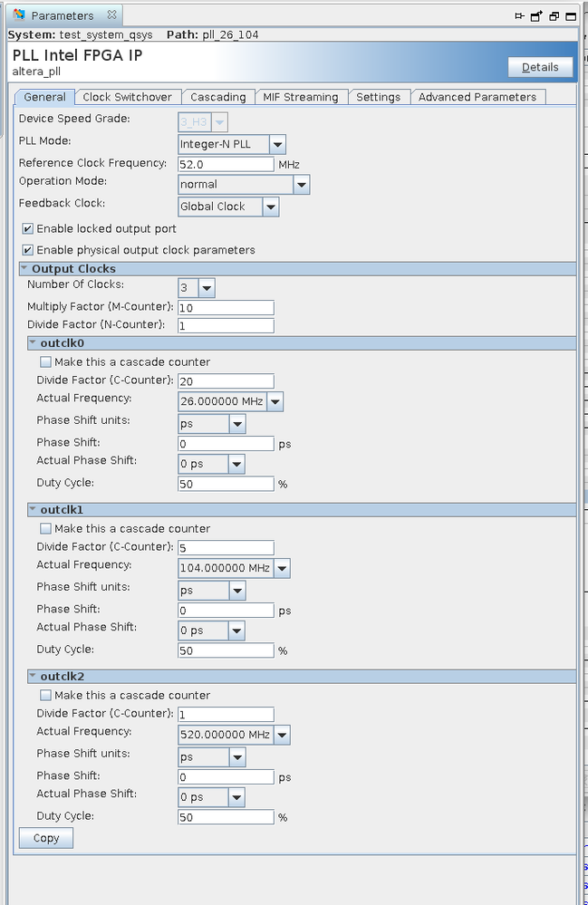Click the Details button
Viewport: 588px width, 905px height.
click(x=540, y=67)
